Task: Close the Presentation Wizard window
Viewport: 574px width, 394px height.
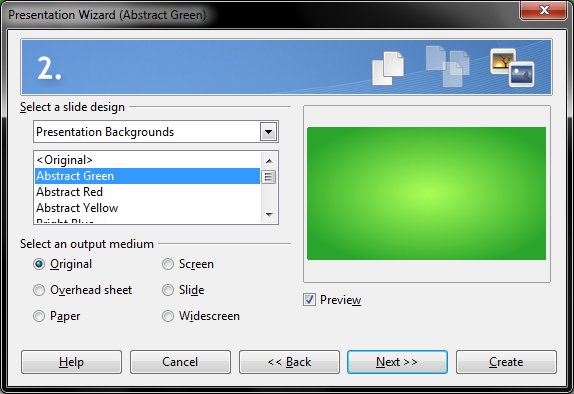Action: 543,10
